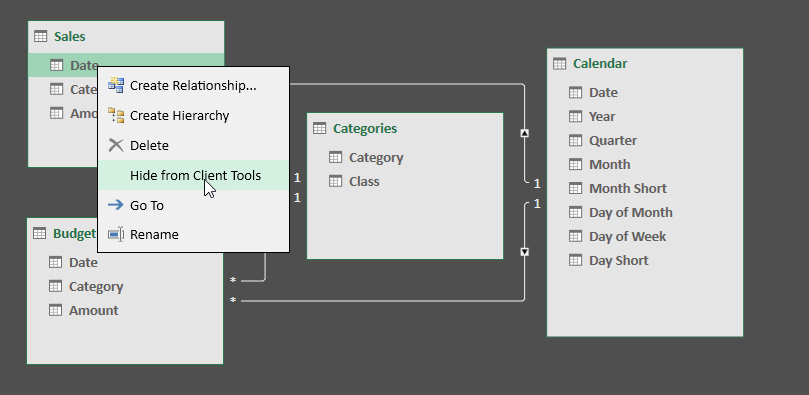
Task: Select the Quarter column in Calendar
Action: tap(613, 140)
